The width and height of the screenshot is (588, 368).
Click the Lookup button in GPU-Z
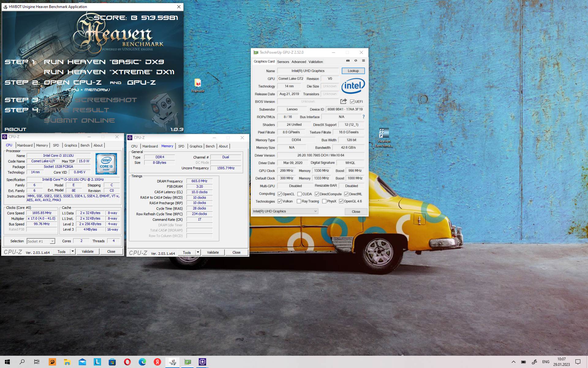353,71
